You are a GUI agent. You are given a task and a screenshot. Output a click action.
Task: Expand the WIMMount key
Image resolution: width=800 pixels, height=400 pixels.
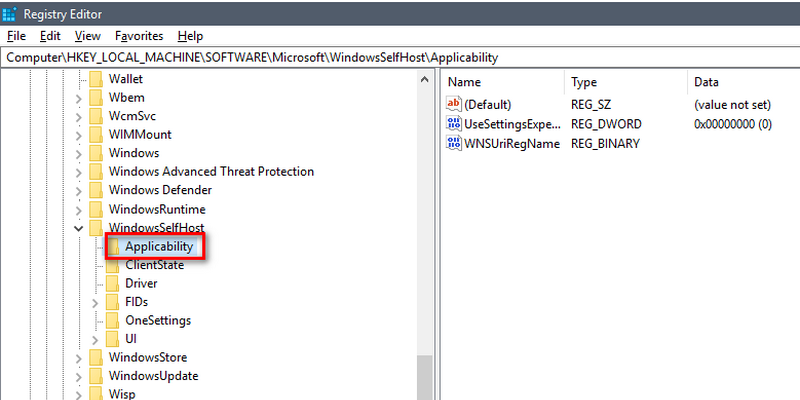pos(78,135)
